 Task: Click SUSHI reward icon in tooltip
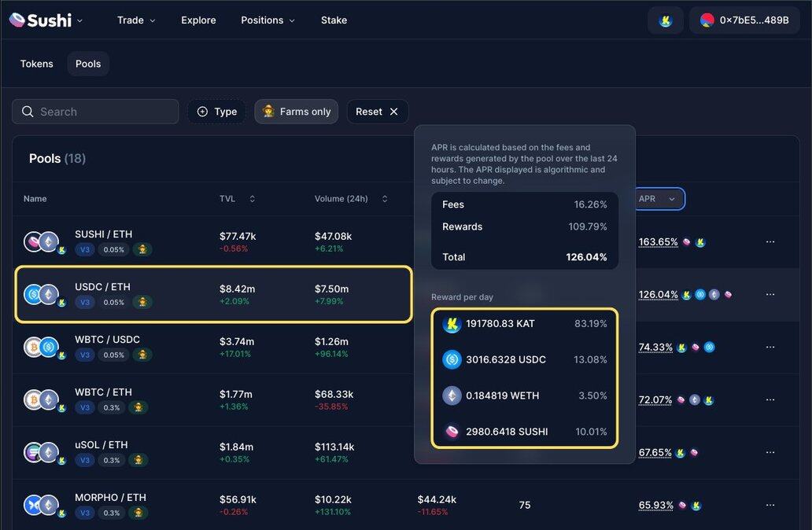452,432
